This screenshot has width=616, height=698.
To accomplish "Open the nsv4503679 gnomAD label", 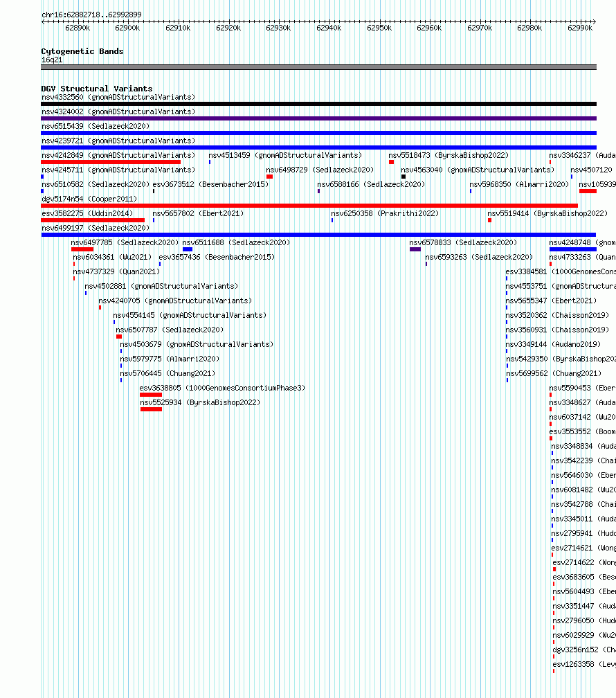I will pos(197,345).
